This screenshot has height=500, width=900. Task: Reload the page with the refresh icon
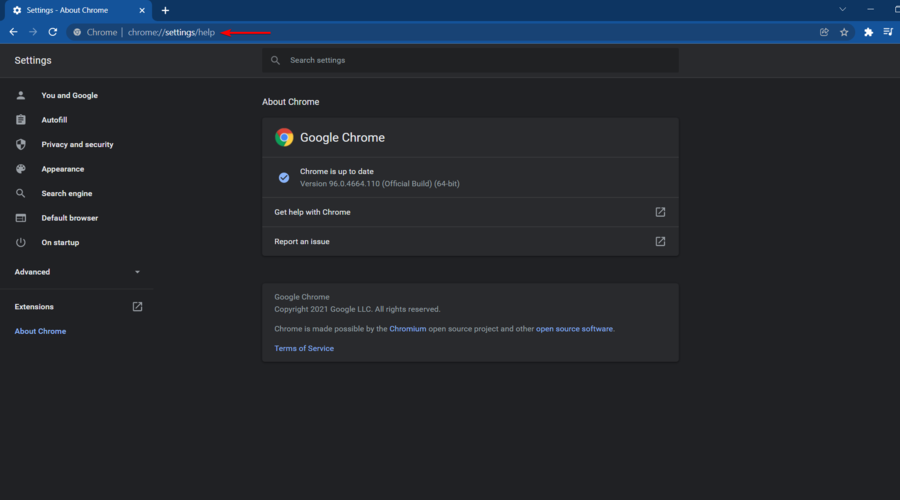coord(52,32)
